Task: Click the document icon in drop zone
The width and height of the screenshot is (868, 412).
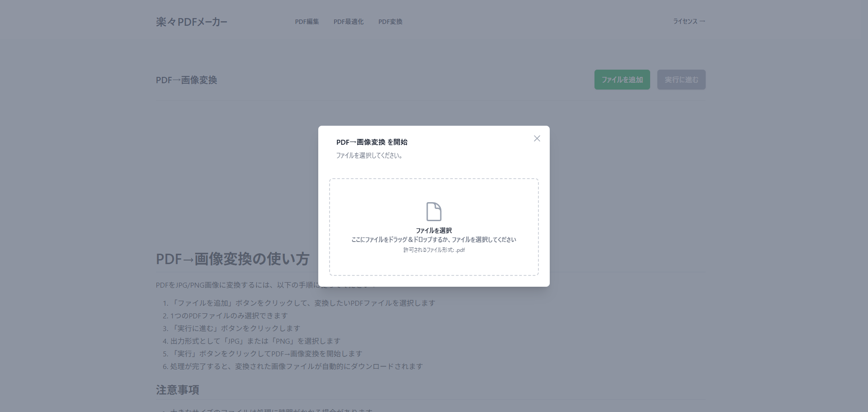Action: pyautogui.click(x=434, y=212)
